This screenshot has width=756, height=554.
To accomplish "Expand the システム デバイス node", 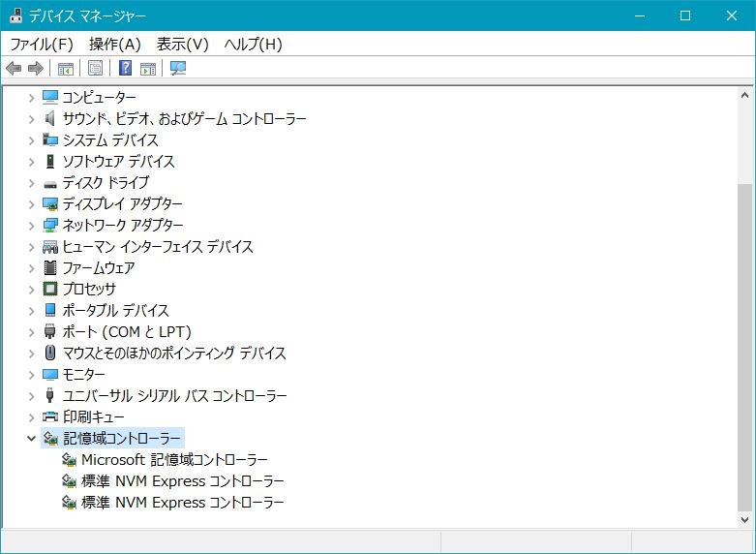I will 31,140.
